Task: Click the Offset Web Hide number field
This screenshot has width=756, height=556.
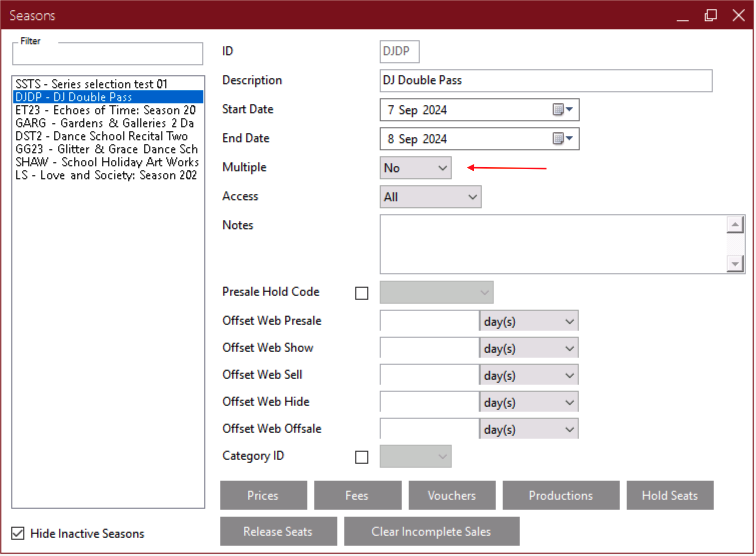Action: tap(430, 402)
